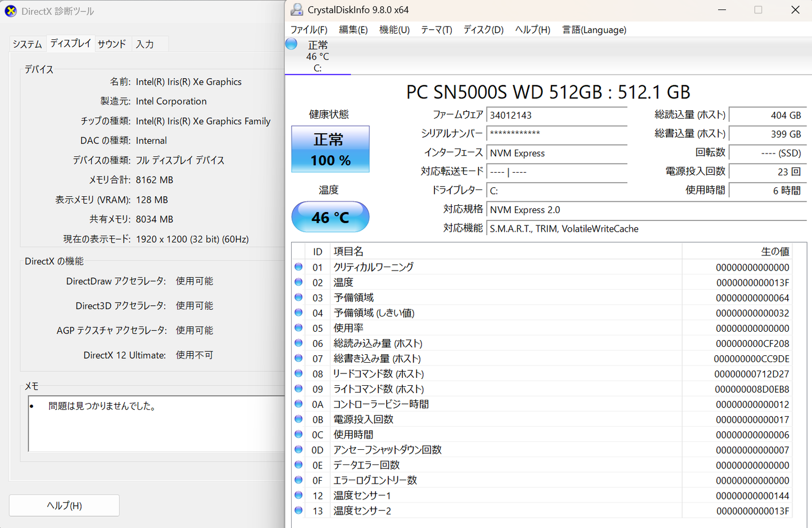Click the status orb on row 13 温度センサー2

click(x=298, y=509)
